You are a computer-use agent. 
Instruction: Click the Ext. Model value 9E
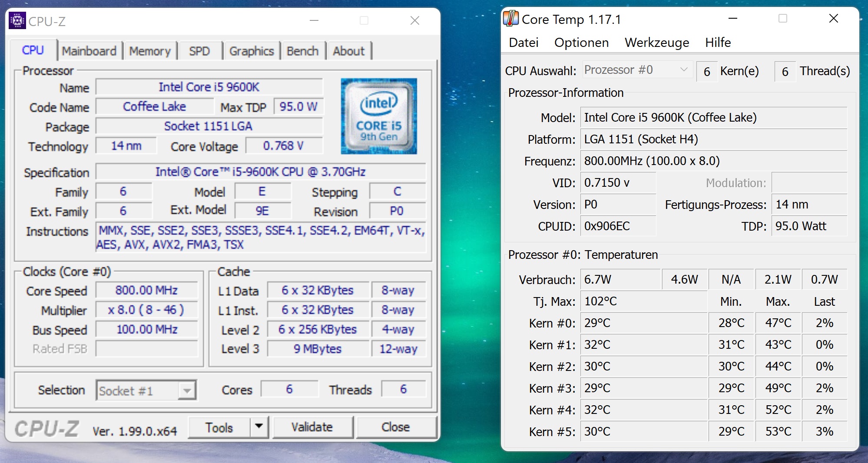(x=262, y=211)
